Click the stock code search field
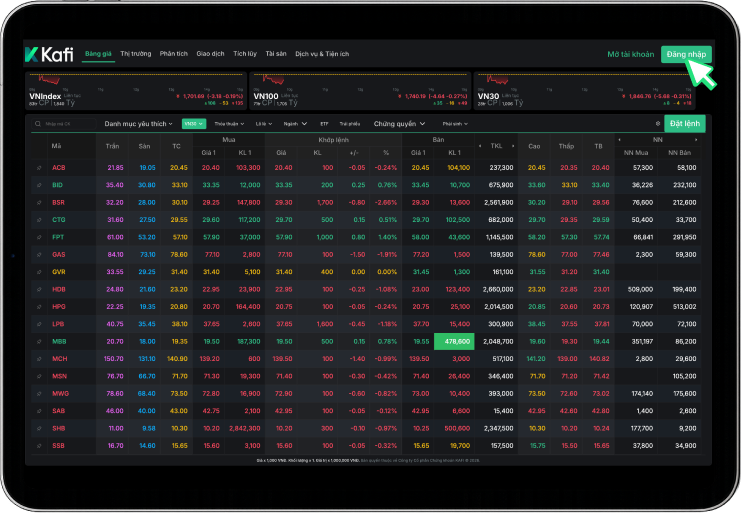 tap(64, 124)
